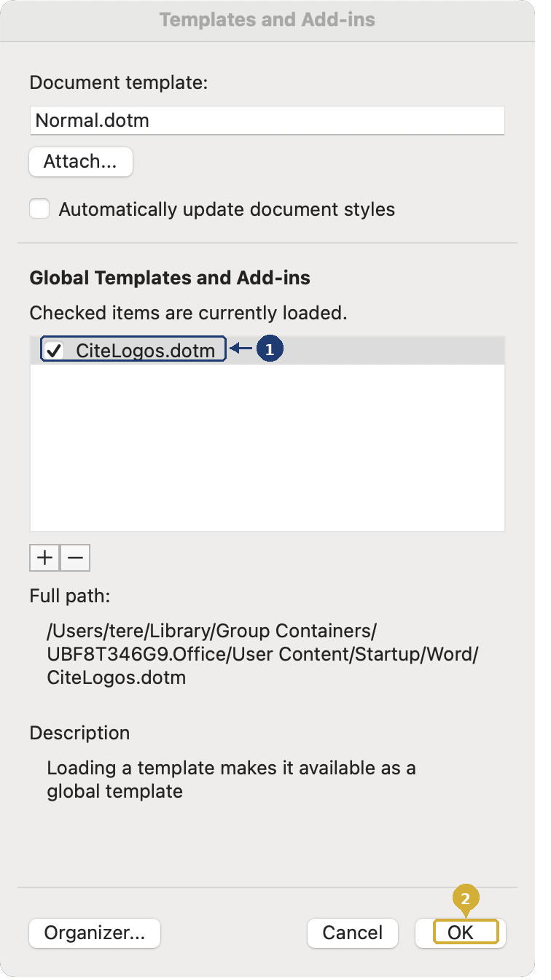This screenshot has width=551, height=980.
Task: Select the CiteLogos.dotm name in the list
Action: click(145, 351)
